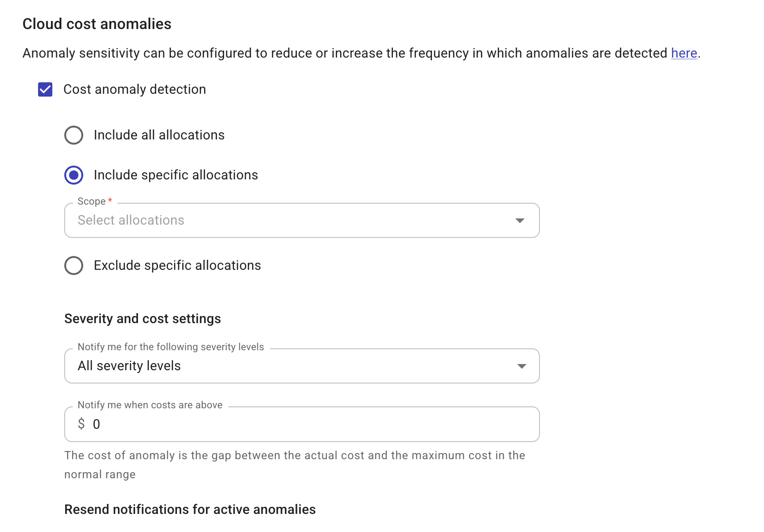Viewport: 764px width, 532px height.
Task: Click the Include specific allocations label text
Action: click(x=176, y=175)
